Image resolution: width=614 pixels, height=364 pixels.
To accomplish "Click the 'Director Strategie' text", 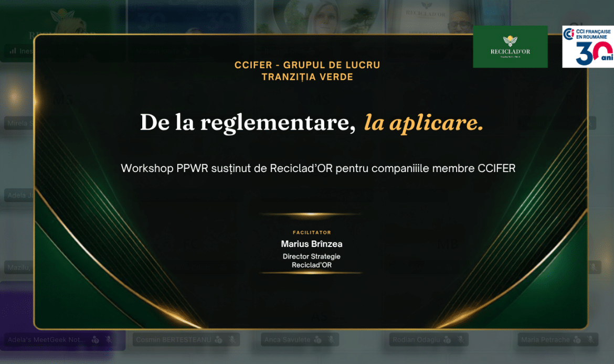I will click(x=312, y=256).
